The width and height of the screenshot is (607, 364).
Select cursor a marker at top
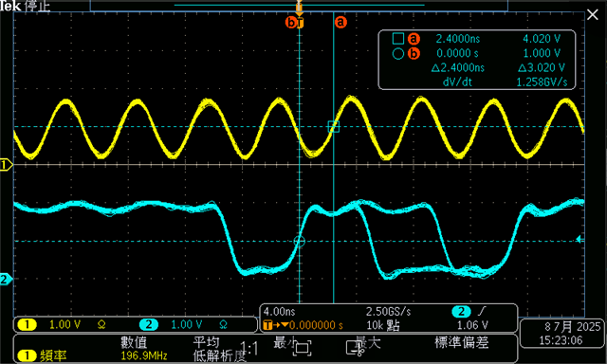coord(340,22)
